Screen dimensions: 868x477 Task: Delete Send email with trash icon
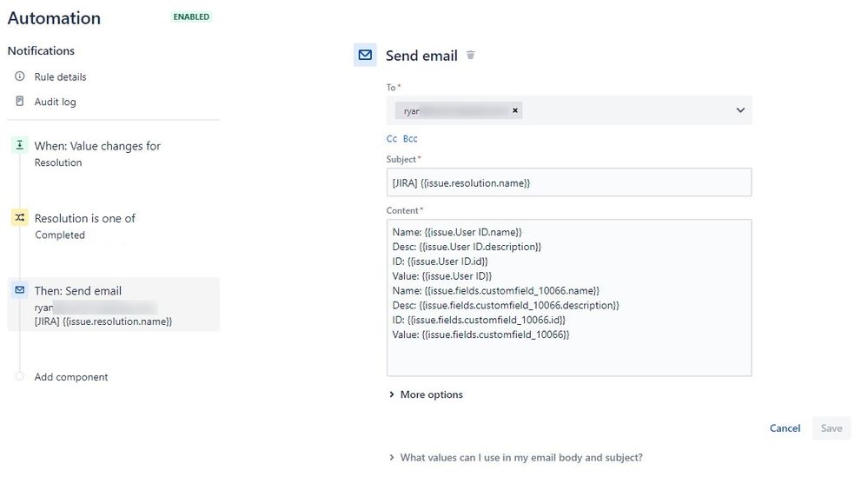[x=471, y=55]
